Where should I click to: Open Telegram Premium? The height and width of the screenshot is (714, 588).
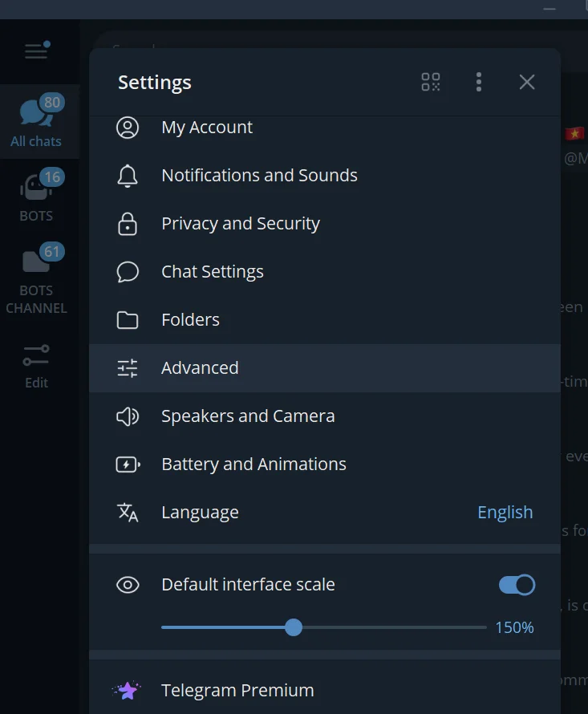pos(325,691)
